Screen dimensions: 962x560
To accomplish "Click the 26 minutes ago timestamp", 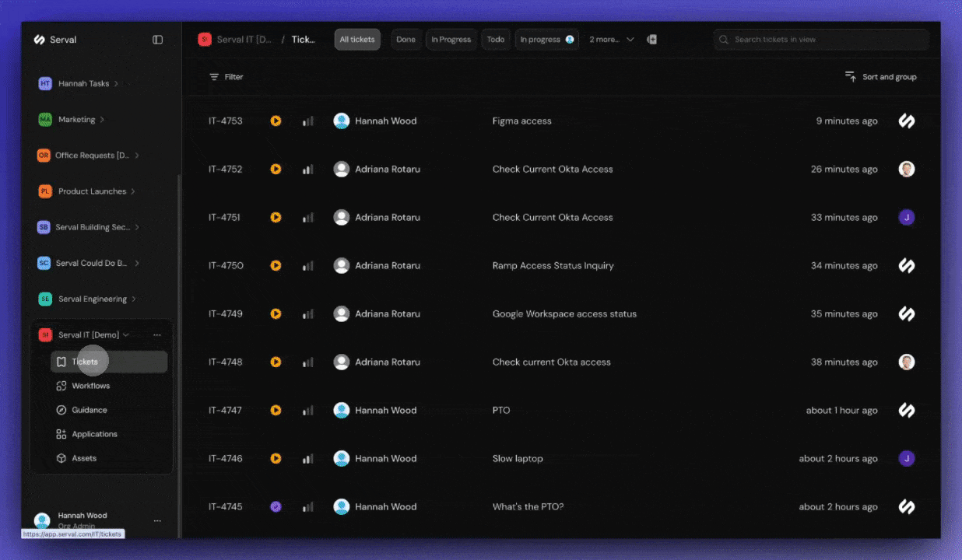I will point(844,170).
